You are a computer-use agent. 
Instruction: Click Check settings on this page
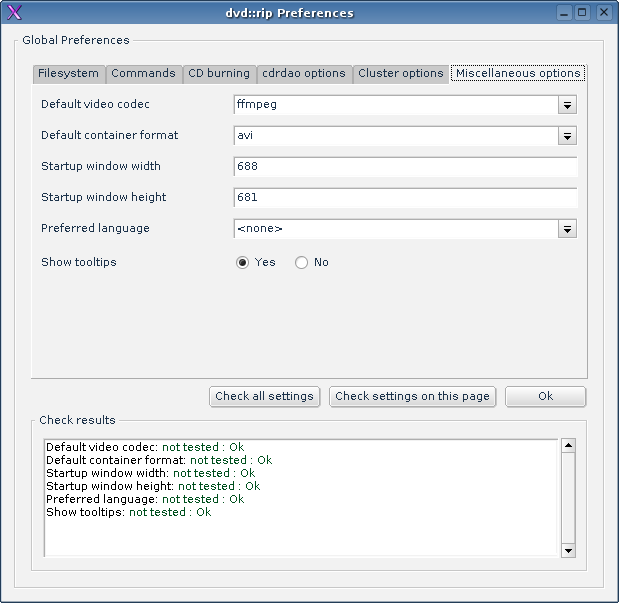click(413, 396)
